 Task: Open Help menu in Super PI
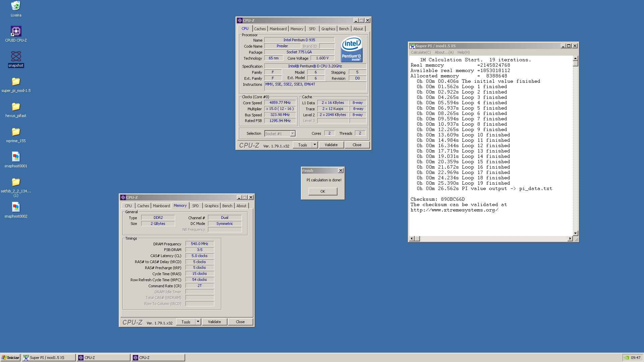pyautogui.click(x=464, y=52)
